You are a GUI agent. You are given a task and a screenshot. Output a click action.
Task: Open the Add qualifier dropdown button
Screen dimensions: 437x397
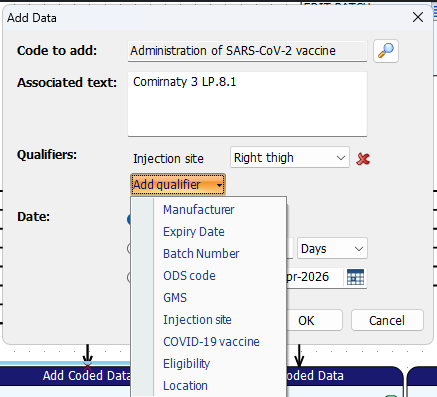[178, 184]
